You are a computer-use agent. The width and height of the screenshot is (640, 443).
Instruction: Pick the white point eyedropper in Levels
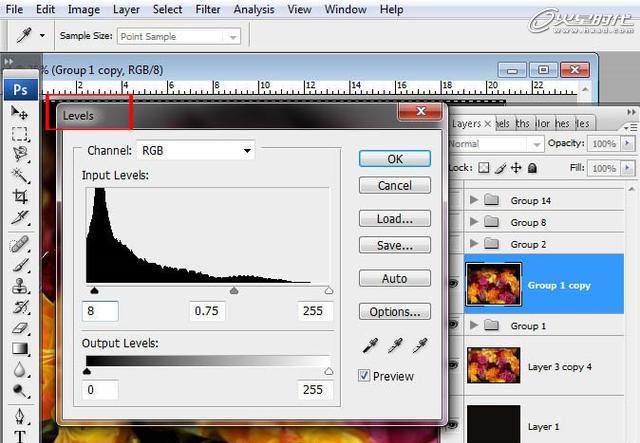pos(420,345)
